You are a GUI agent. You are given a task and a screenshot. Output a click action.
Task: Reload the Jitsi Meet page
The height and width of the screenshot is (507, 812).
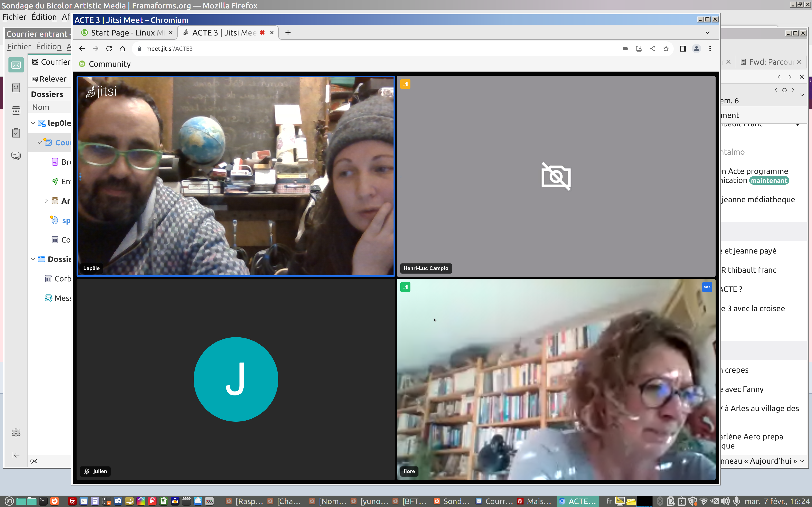pyautogui.click(x=109, y=49)
